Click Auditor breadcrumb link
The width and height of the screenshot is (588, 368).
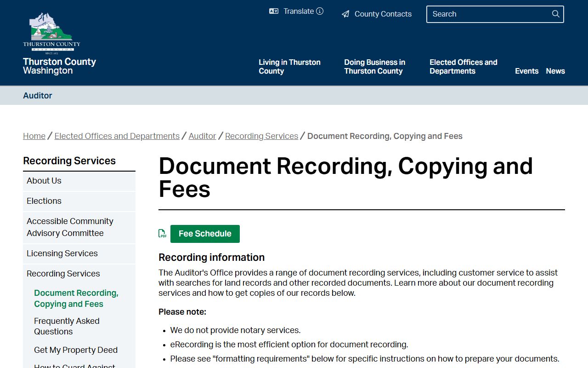pyautogui.click(x=202, y=136)
